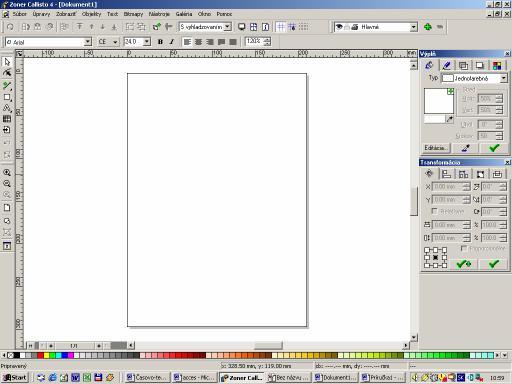512x384 pixels.
Task: Select the green line drawing tool
Action: (x=7, y=85)
